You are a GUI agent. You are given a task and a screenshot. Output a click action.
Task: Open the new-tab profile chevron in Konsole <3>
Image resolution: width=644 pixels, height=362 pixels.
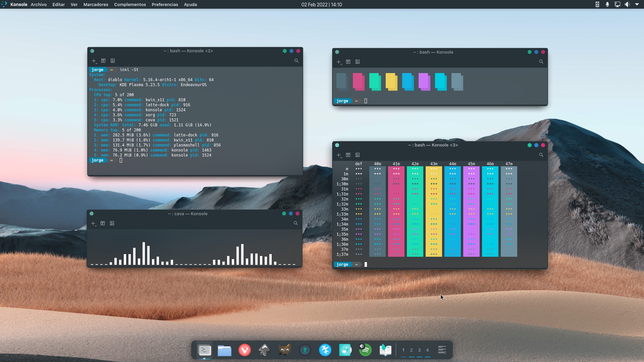point(341,158)
